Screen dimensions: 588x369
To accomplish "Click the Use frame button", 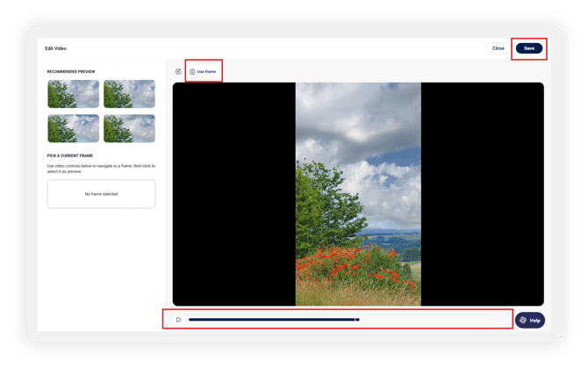I will (x=203, y=71).
